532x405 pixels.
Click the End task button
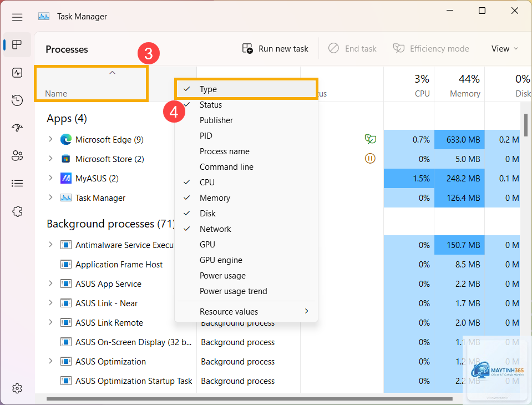tap(352, 48)
